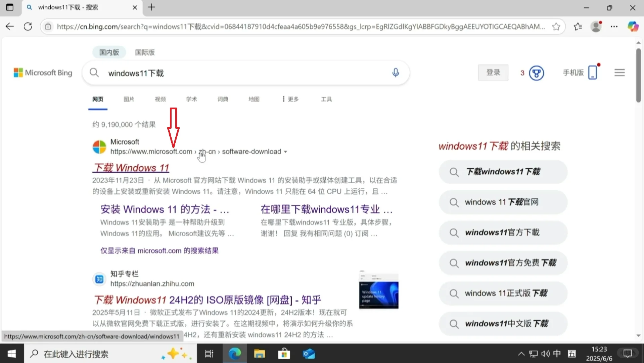Click the 登录 sign-in button

click(x=493, y=73)
